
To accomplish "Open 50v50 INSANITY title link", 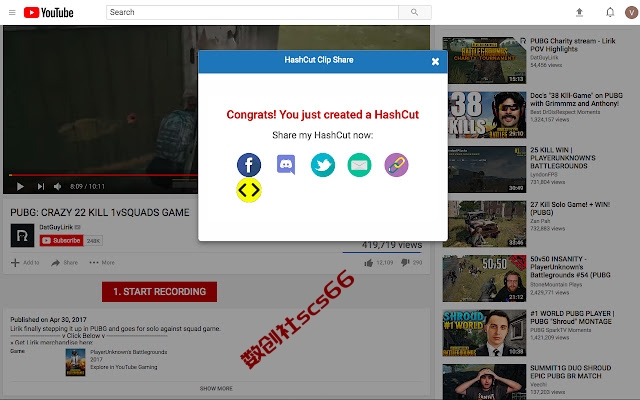I will 570,267.
